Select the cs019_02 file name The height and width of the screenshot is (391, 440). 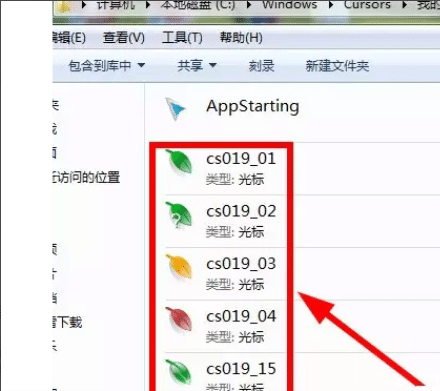click(241, 211)
